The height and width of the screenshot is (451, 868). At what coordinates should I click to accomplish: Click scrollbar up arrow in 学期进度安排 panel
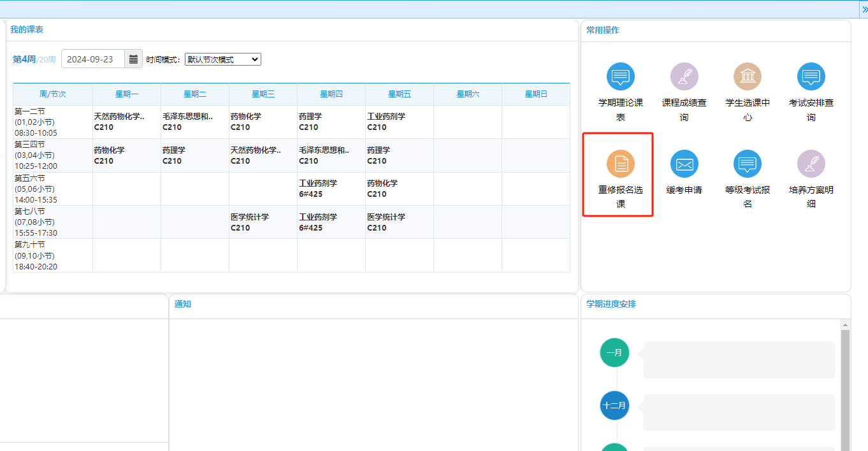(845, 324)
